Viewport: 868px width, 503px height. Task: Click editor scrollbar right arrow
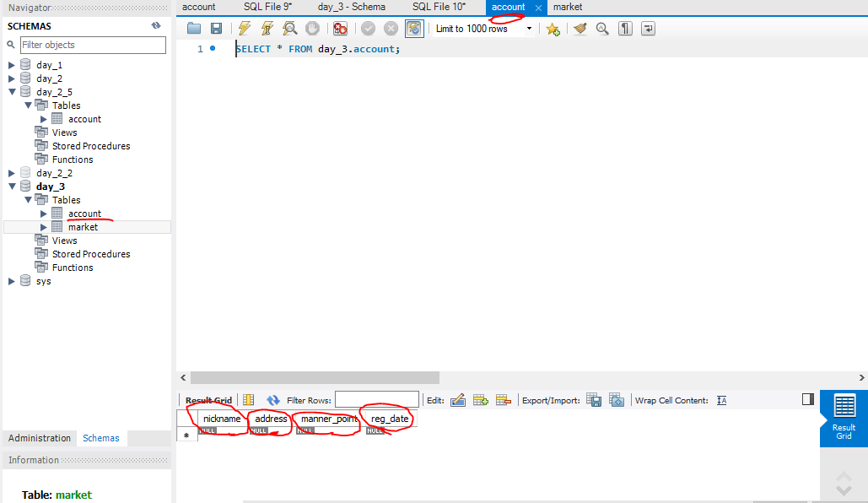pyautogui.click(x=861, y=378)
